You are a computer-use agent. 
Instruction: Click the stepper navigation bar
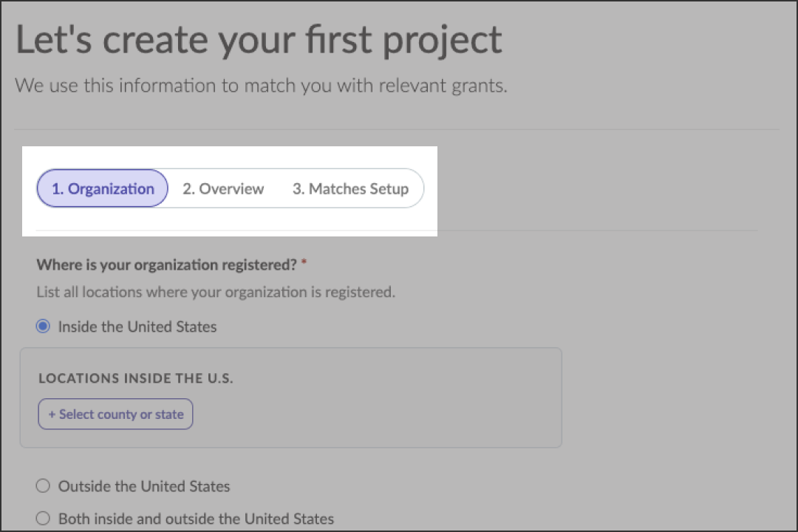[x=231, y=188]
